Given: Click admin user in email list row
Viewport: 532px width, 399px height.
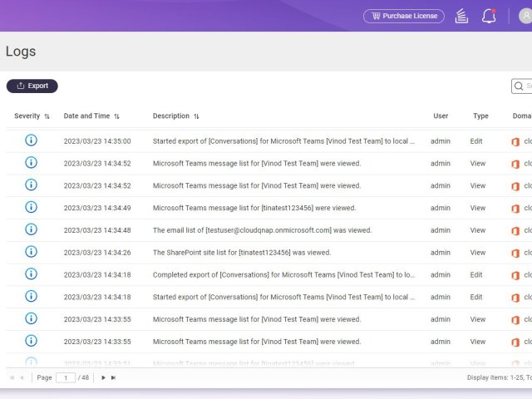Looking at the screenshot, I should click(x=441, y=230).
